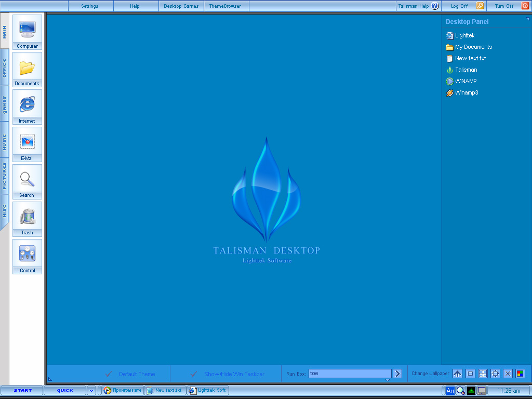532x399 pixels.
Task: Open the Documents folder icon
Action: 27,70
